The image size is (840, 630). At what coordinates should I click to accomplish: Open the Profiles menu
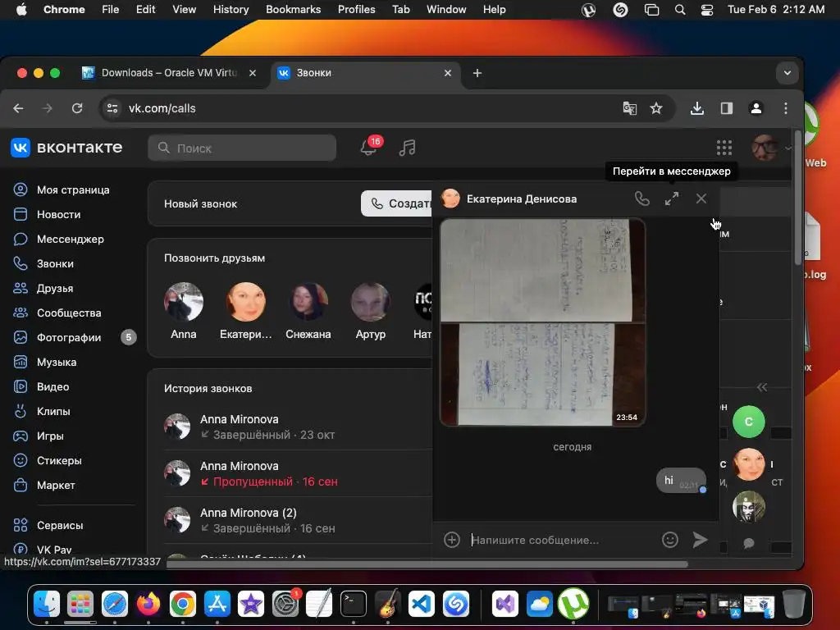point(356,9)
